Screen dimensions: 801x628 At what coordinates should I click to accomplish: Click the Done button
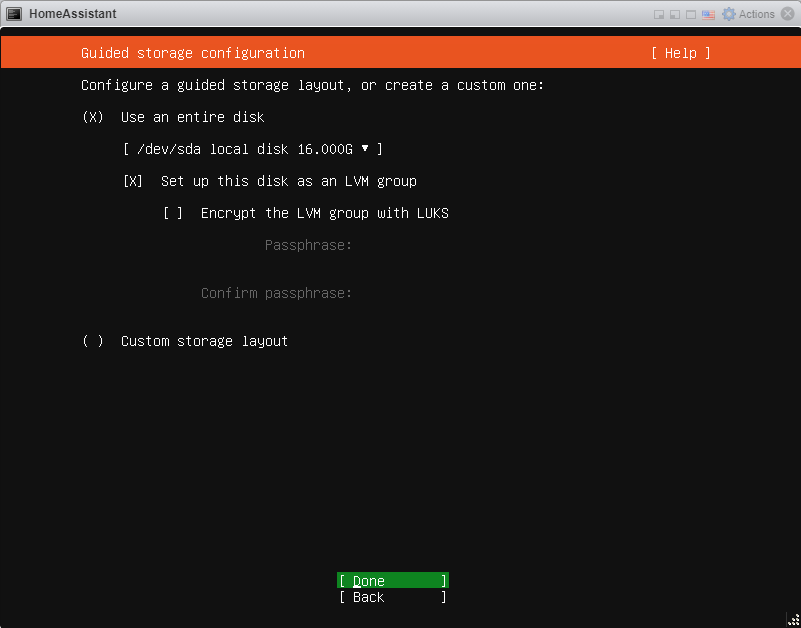(393, 580)
